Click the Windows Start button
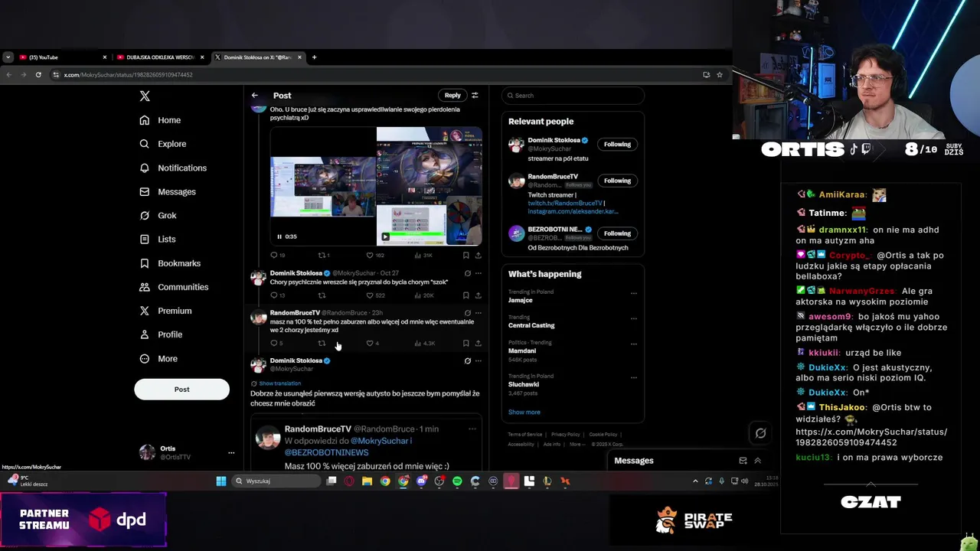Image resolution: width=980 pixels, height=551 pixels. [221, 481]
